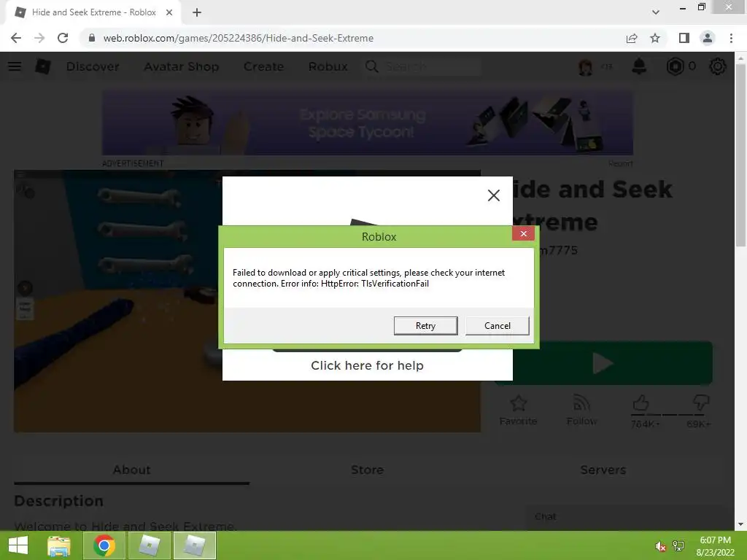Toggle the Chrome side panel icon

684,38
